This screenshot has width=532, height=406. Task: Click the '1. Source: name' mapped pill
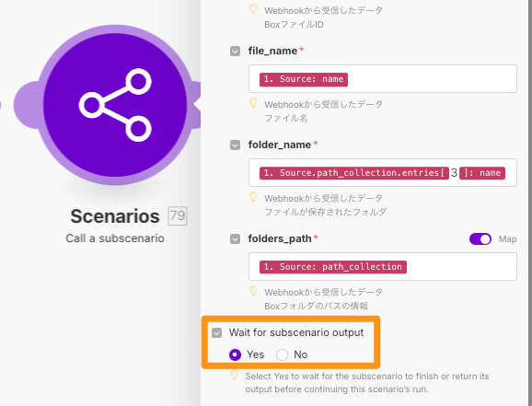304,79
